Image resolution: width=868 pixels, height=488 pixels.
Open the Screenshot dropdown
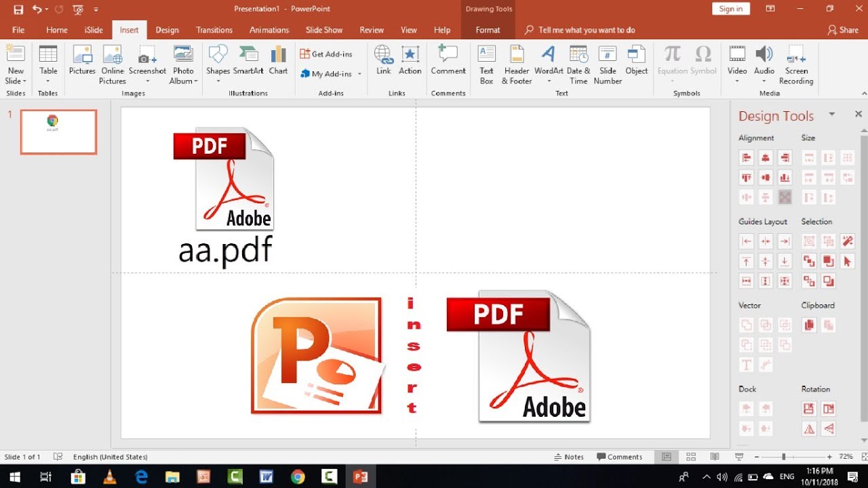147,81
